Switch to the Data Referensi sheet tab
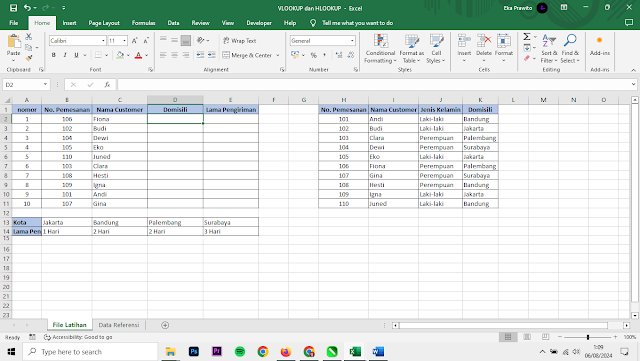Viewport: 640px width, 361px height. (119, 325)
